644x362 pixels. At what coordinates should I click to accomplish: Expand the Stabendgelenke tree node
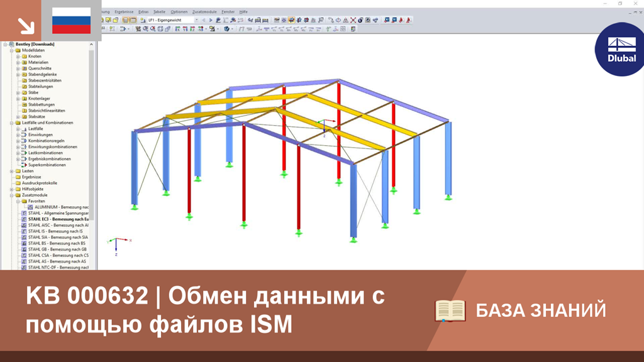[18, 75]
